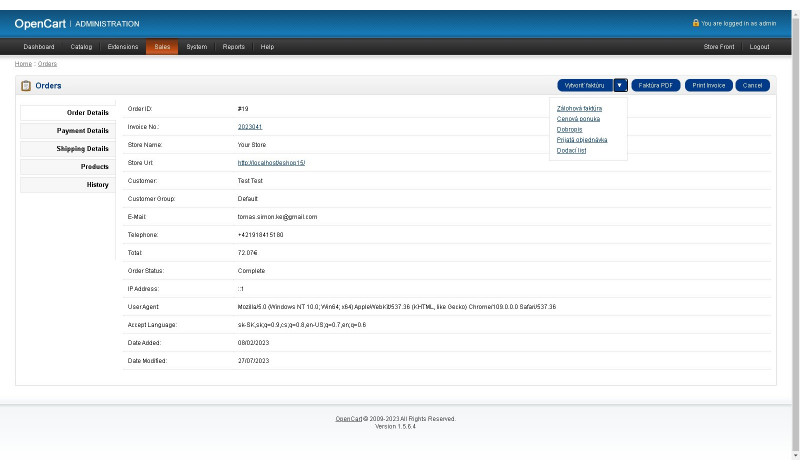Click the customer name Test Test
Viewport: 800px width, 470px height.
250,181
